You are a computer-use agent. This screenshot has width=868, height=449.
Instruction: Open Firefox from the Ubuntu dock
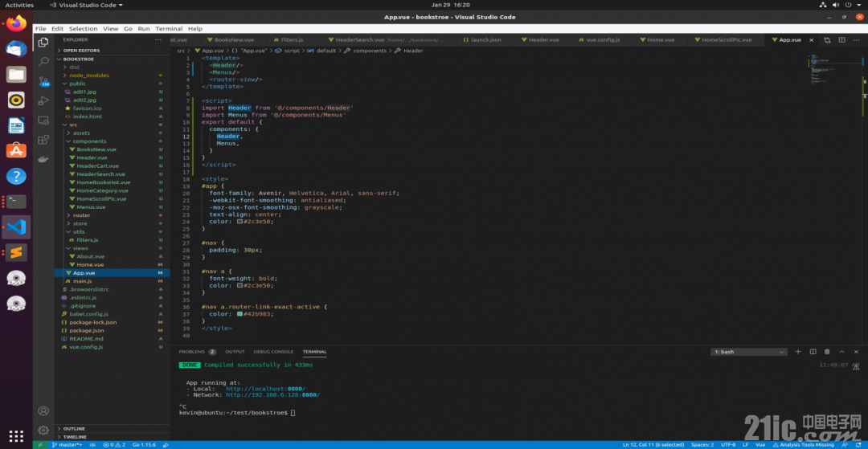[16, 23]
